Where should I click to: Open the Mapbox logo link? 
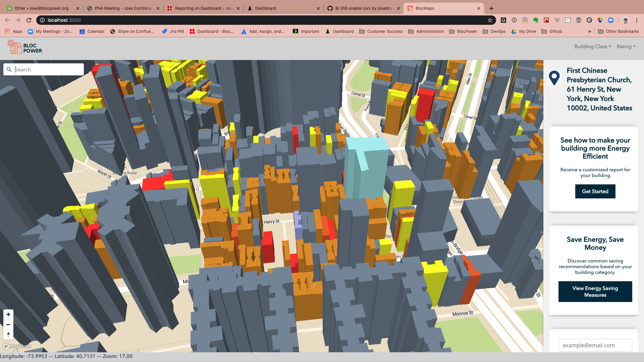click(17, 346)
